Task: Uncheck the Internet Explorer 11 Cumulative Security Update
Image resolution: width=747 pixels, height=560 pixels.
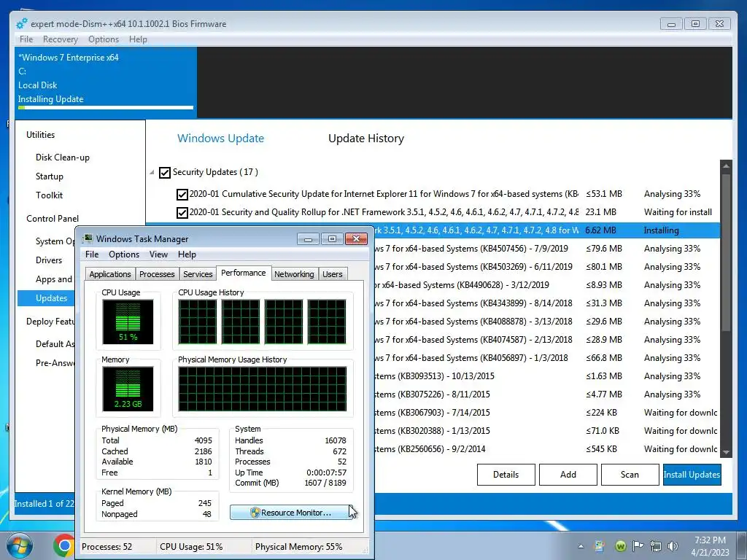Action: pos(182,194)
